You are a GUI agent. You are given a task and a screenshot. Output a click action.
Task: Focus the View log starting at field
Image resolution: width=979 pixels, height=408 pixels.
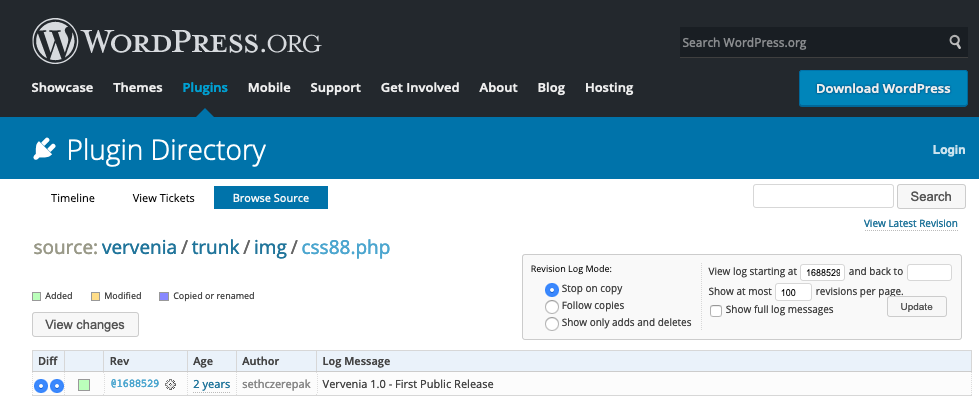pyautogui.click(x=822, y=272)
